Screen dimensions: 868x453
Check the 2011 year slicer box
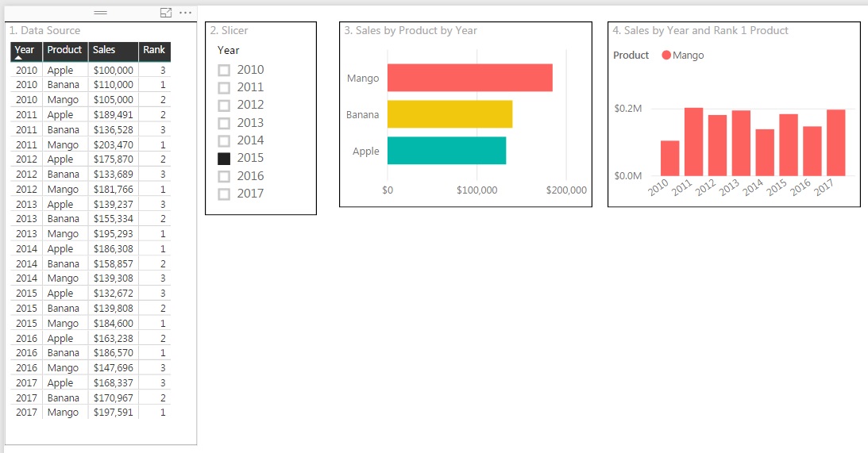pos(224,88)
